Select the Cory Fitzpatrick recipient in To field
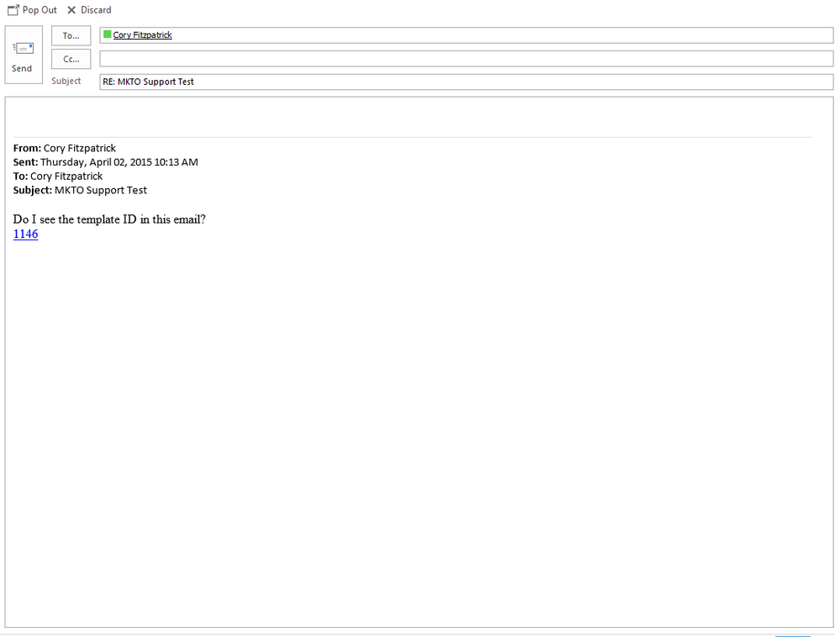The width and height of the screenshot is (840, 637). pyautogui.click(x=142, y=35)
